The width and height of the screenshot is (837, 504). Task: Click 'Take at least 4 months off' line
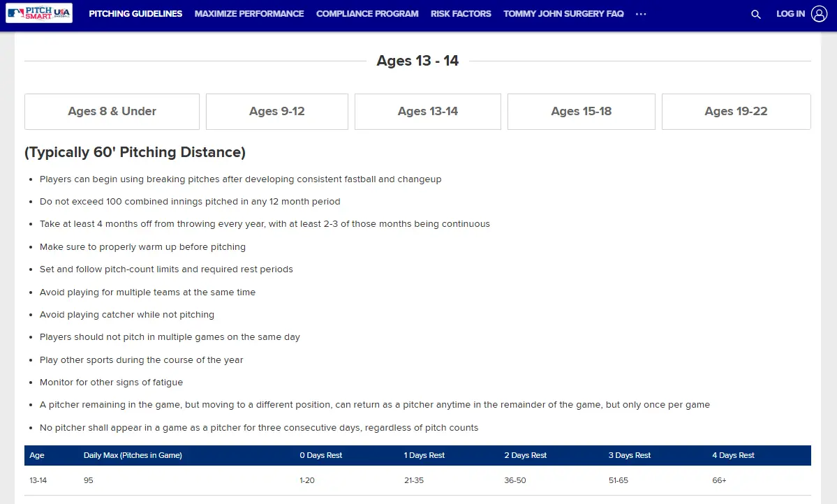pyautogui.click(x=265, y=224)
